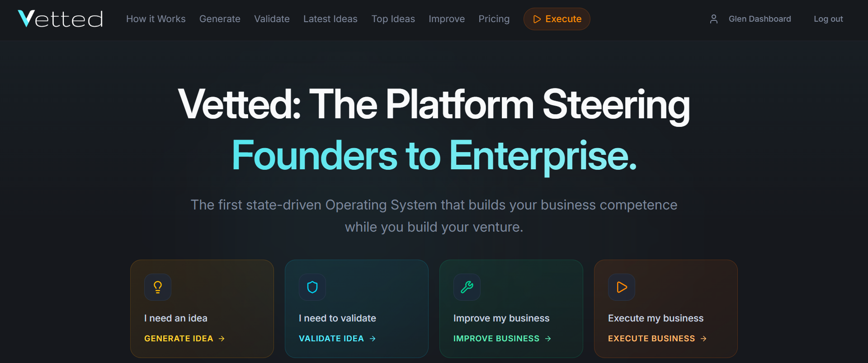The width and height of the screenshot is (868, 363).
Task: Click the play icon on Execute my business card
Action: point(621,287)
